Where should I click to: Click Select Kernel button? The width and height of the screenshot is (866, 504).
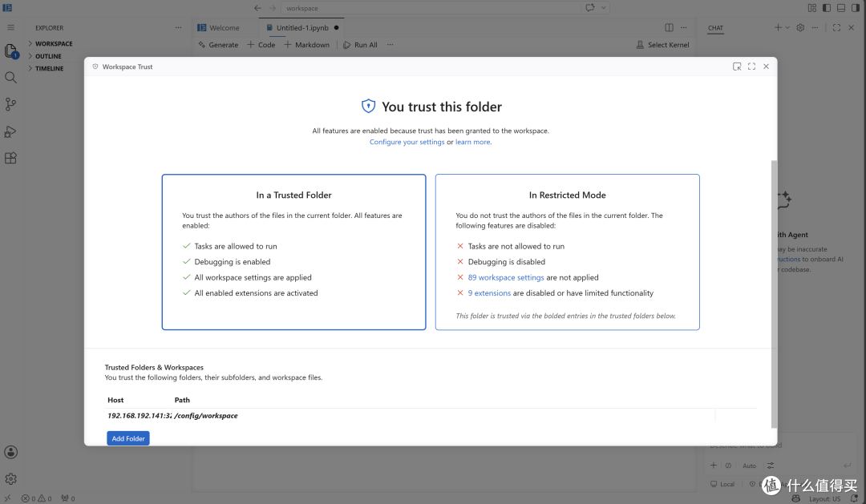pos(663,45)
